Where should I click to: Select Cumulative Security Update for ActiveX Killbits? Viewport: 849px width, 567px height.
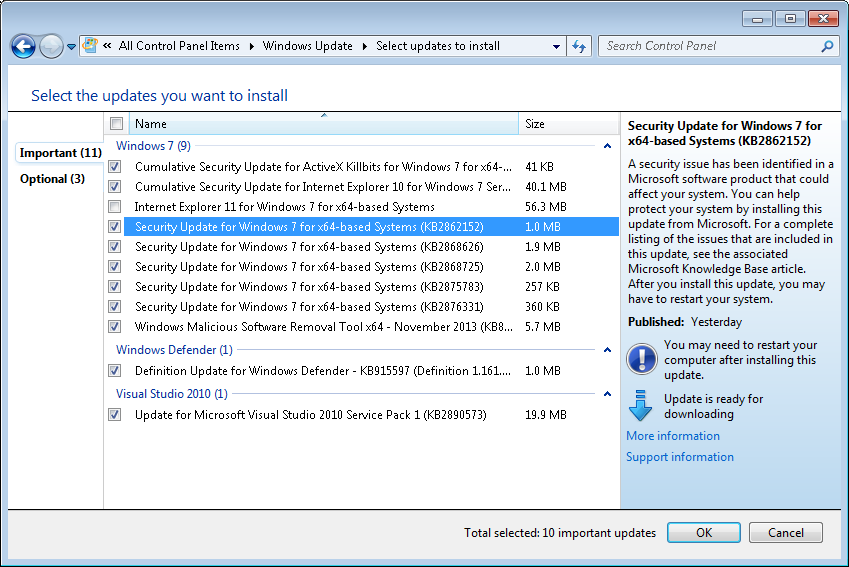pos(371,166)
